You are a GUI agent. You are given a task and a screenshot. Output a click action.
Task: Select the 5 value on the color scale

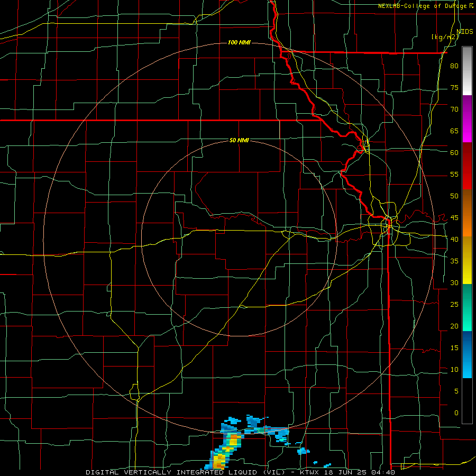pyautogui.click(x=456, y=391)
